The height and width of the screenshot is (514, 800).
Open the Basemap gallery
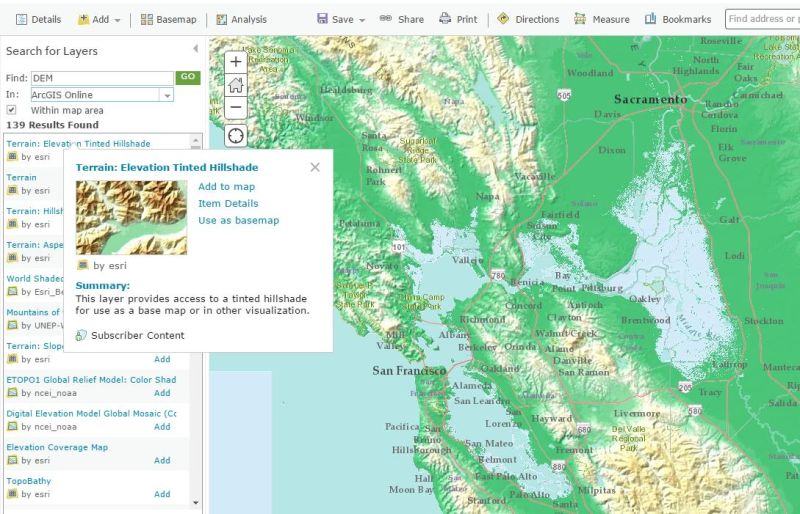[169, 19]
